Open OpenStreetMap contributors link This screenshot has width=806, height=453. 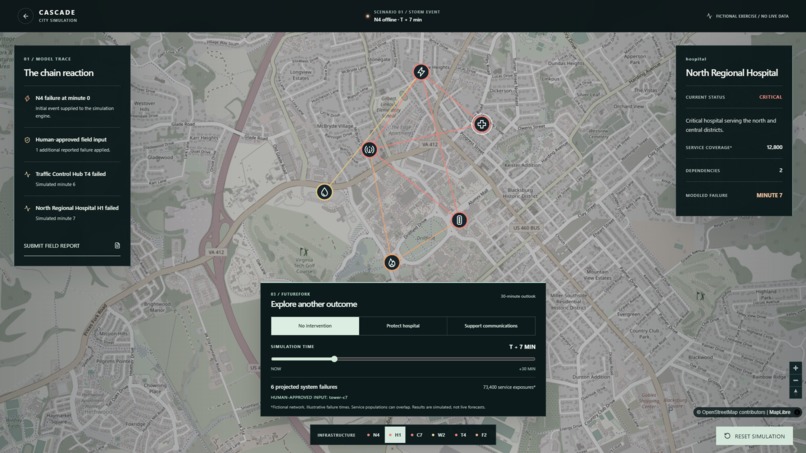coord(733,412)
